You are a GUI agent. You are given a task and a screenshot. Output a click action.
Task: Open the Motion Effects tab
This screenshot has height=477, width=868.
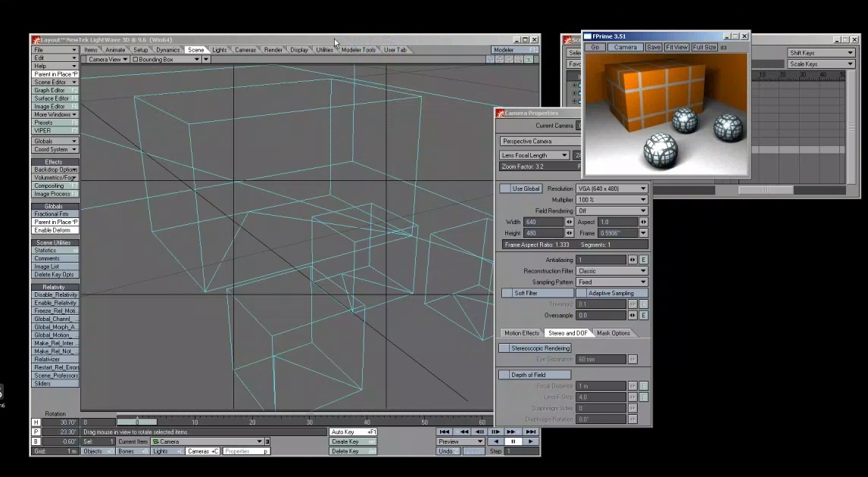521,333
